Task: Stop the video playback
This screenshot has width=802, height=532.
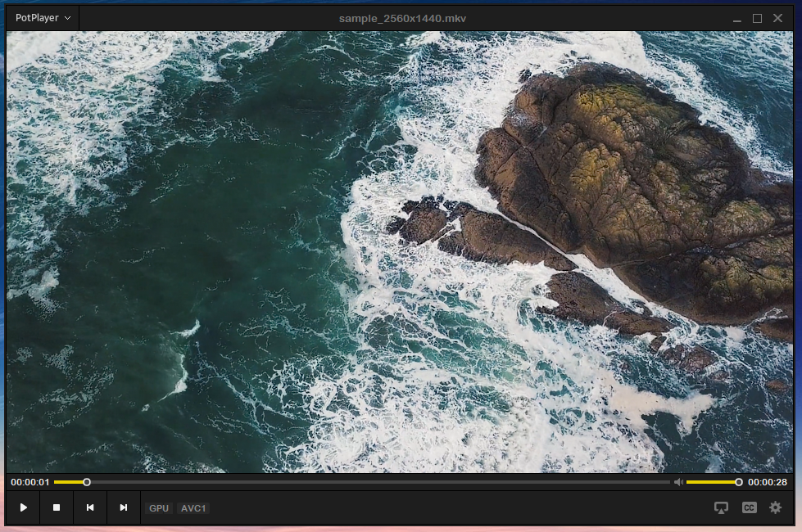Action: pyautogui.click(x=57, y=507)
